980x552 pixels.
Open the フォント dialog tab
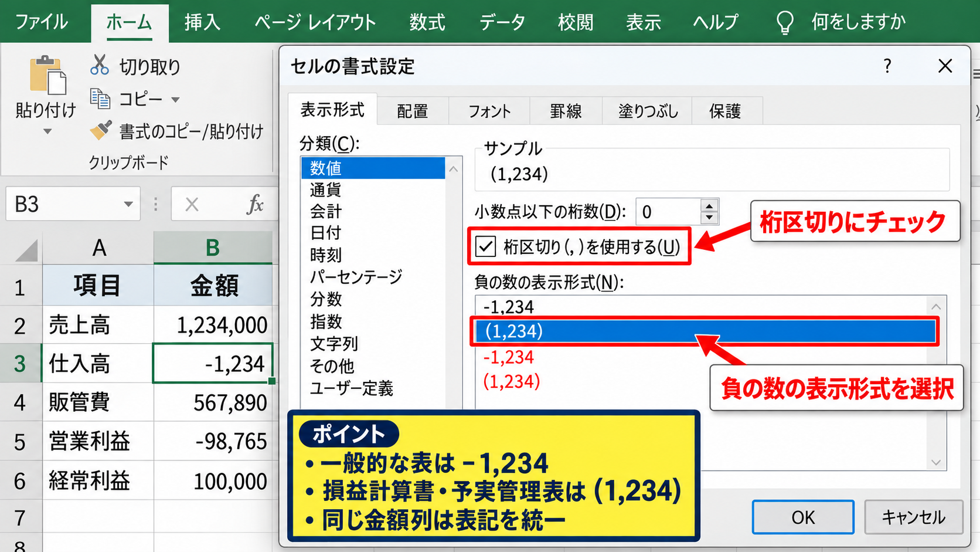tap(489, 111)
